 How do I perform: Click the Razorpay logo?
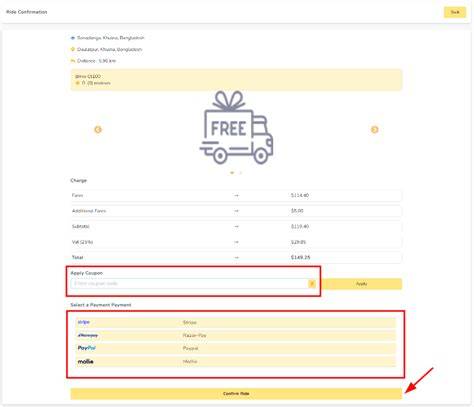pos(88,335)
